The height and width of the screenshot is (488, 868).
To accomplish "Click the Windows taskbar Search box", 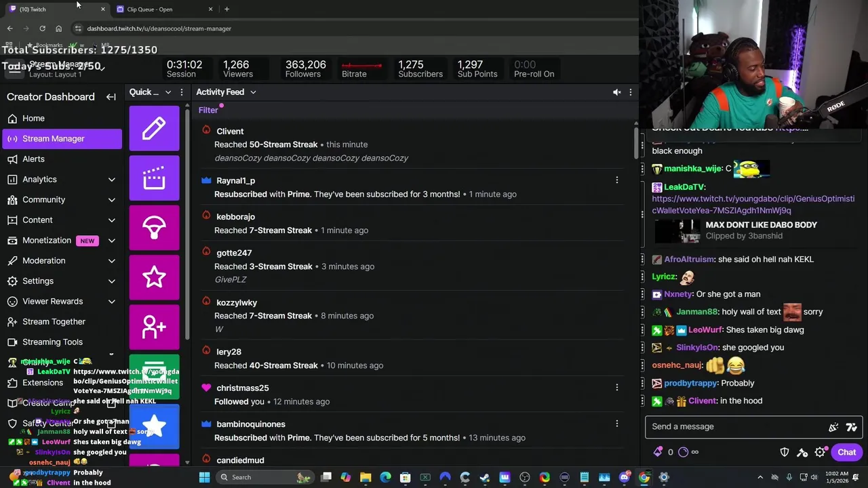I will pyautogui.click(x=265, y=477).
